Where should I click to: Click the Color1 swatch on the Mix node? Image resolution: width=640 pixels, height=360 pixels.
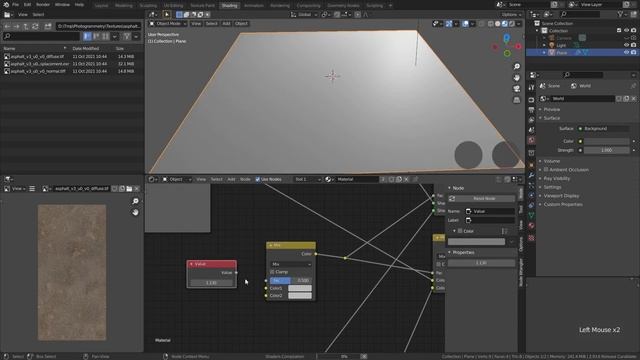pyautogui.click(x=300, y=288)
